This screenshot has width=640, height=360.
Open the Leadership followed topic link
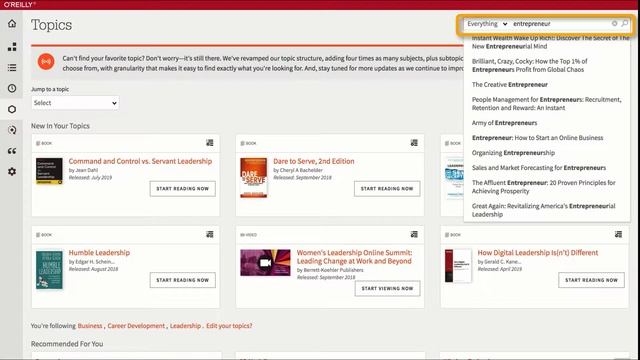coord(185,326)
